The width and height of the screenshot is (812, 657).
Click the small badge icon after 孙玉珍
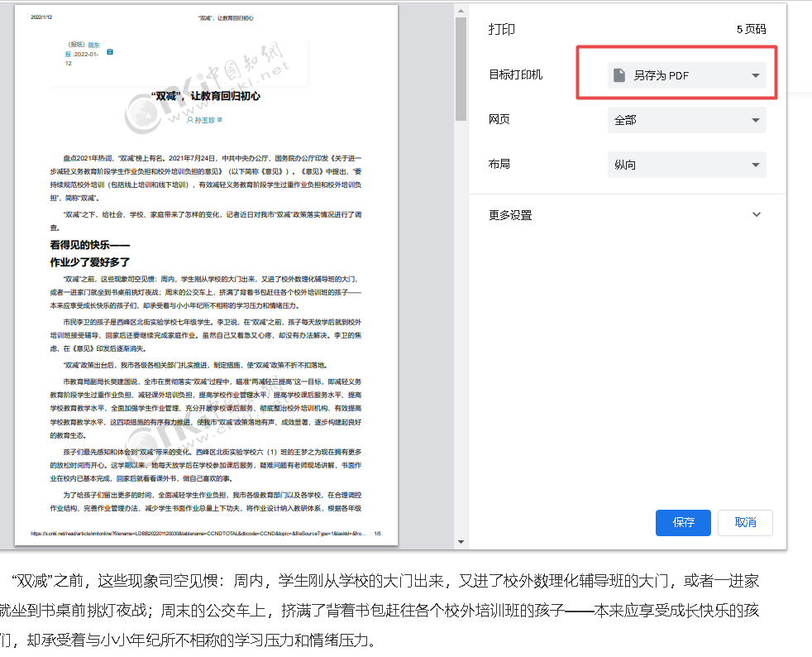pos(220,119)
